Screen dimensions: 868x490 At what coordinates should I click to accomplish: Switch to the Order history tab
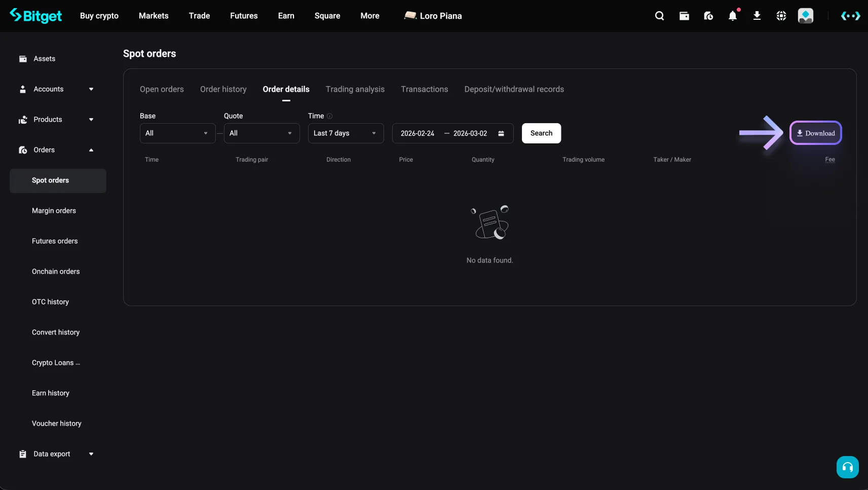pos(223,89)
